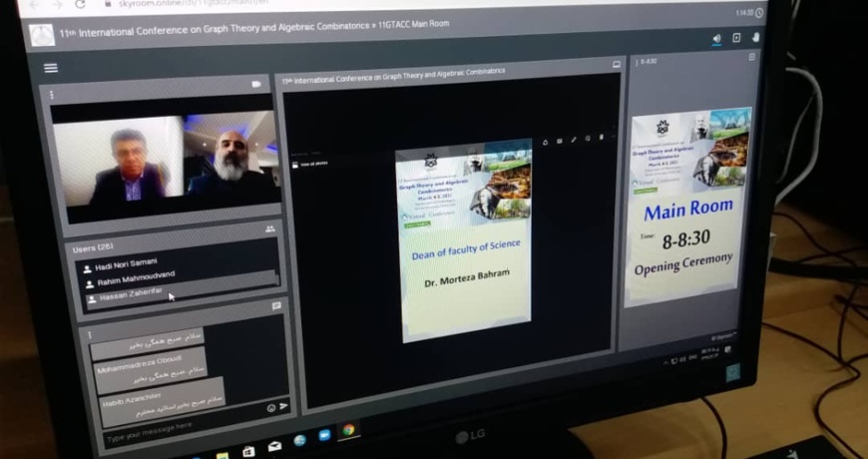Raise hand using the hand icon
This screenshot has width=868, height=459.
[x=756, y=37]
